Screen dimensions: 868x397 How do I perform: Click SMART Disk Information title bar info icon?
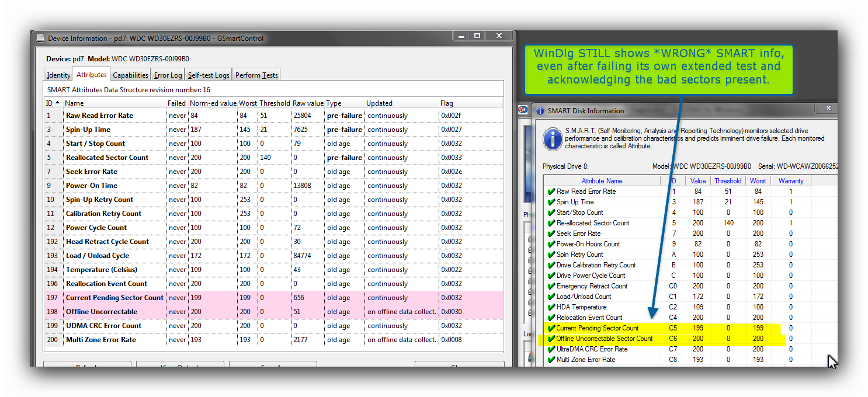click(540, 110)
